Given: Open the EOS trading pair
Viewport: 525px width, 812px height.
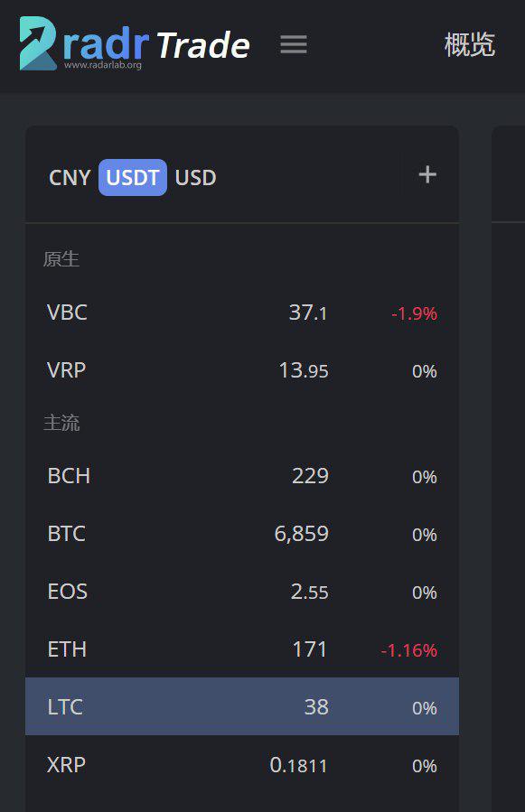Looking at the screenshot, I should (242, 592).
